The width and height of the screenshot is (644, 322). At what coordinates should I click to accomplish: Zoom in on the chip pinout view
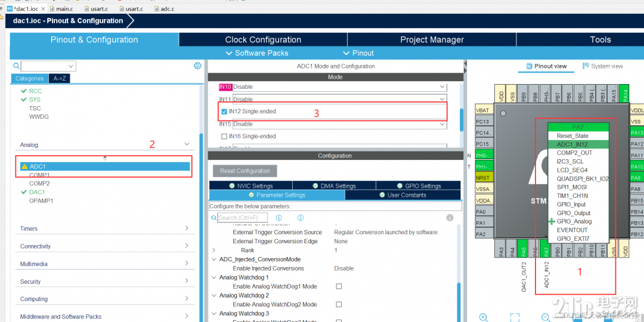pyautogui.click(x=484, y=317)
